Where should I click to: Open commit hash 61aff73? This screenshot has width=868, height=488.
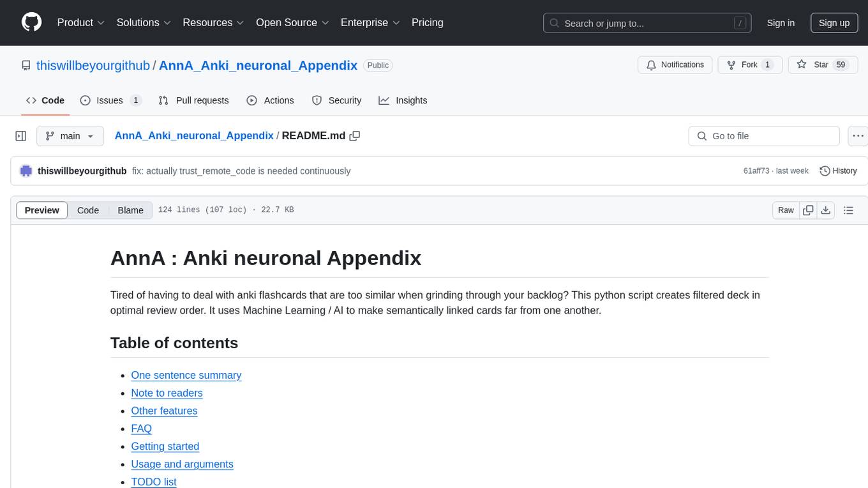pos(756,171)
